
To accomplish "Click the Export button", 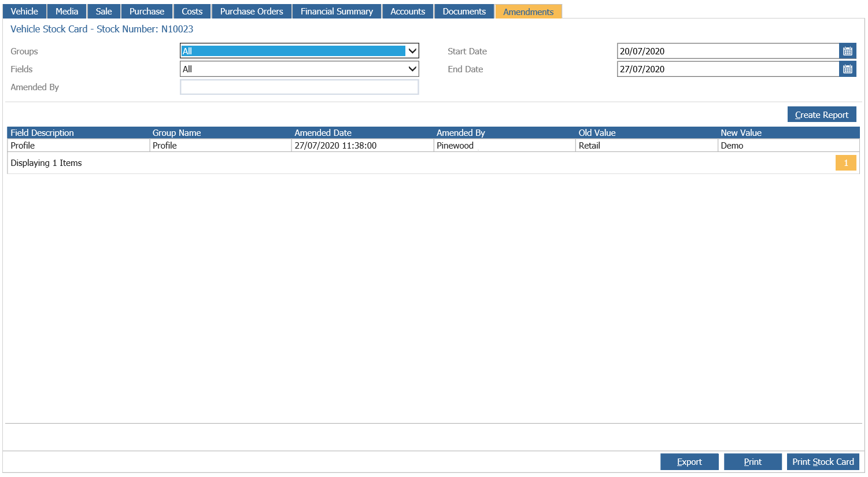I will [689, 461].
